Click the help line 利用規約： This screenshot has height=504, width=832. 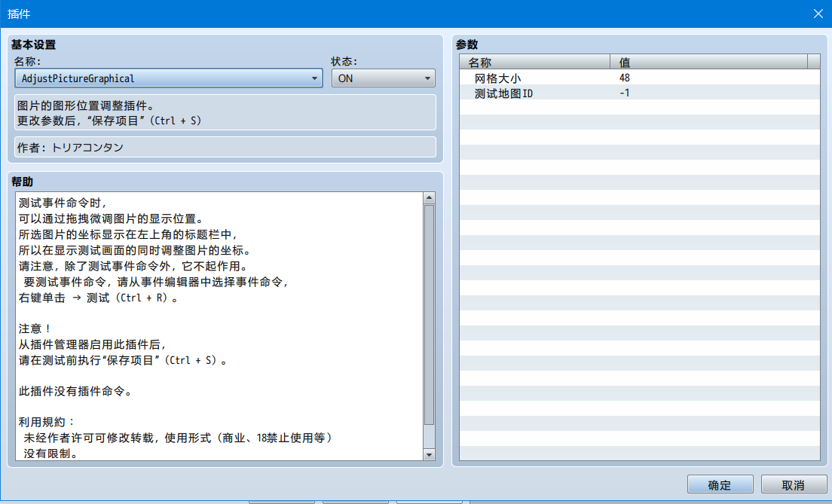tap(47, 423)
